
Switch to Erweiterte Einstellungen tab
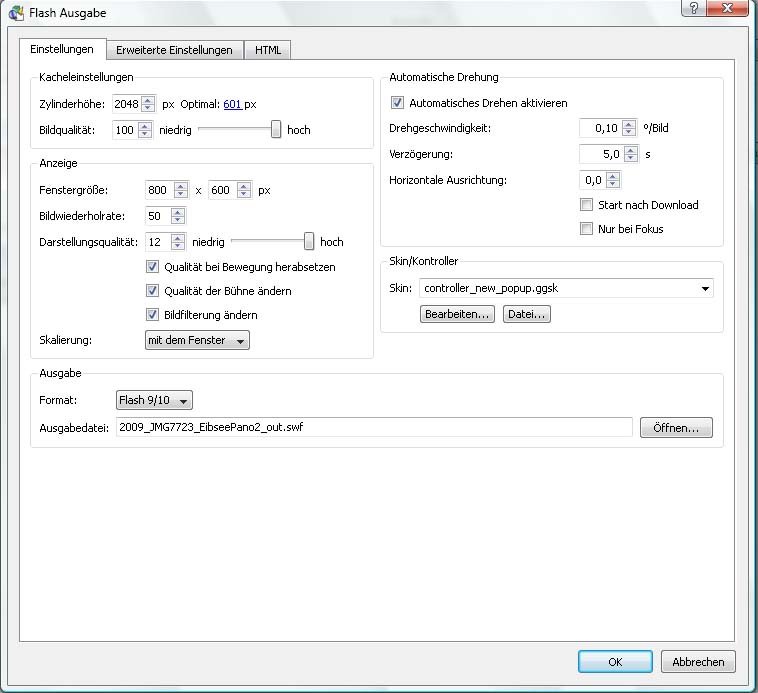point(174,50)
